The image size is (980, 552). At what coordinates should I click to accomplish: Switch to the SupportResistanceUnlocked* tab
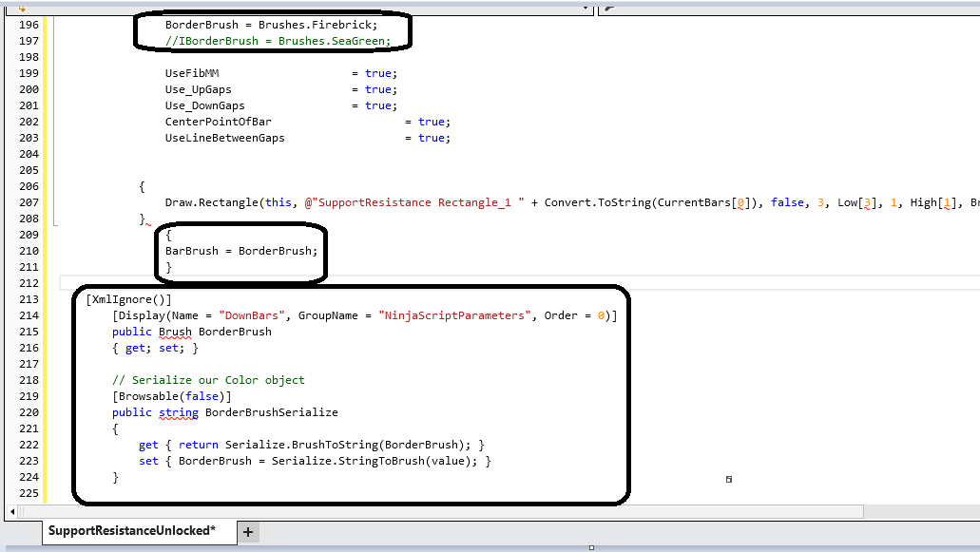click(x=140, y=531)
